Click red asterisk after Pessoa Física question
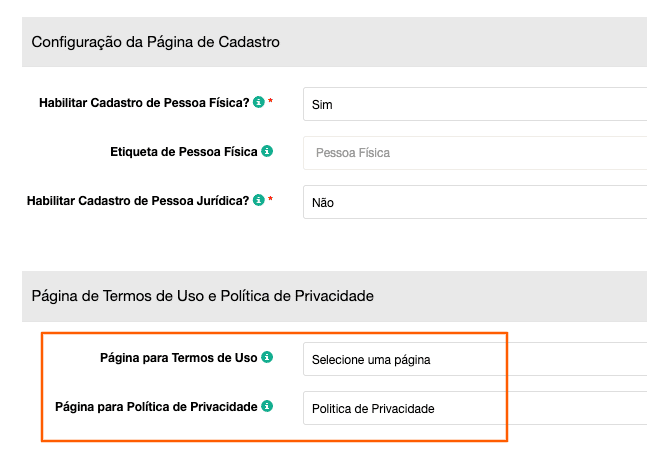 (x=270, y=102)
